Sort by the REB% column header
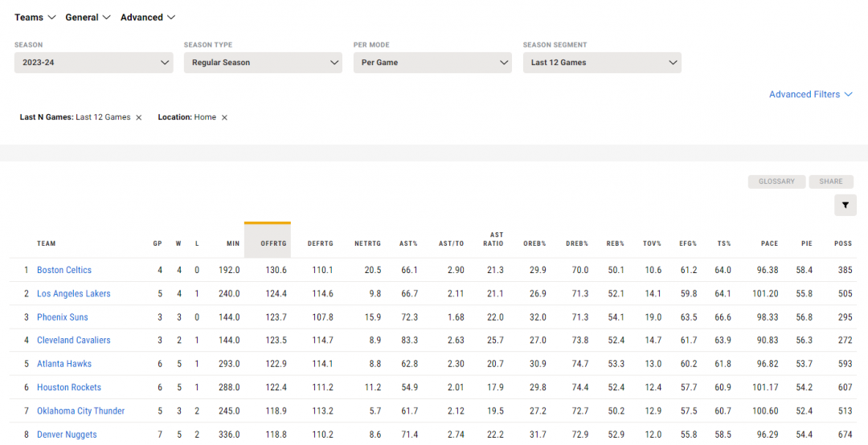The width and height of the screenshot is (868, 445). [x=615, y=243]
